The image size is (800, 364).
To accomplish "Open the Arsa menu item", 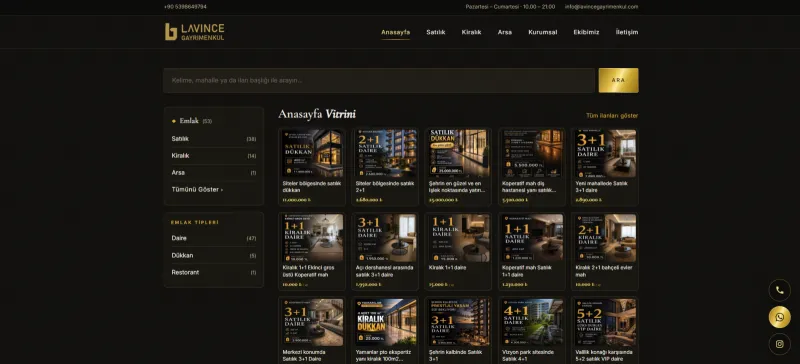I will (505, 32).
